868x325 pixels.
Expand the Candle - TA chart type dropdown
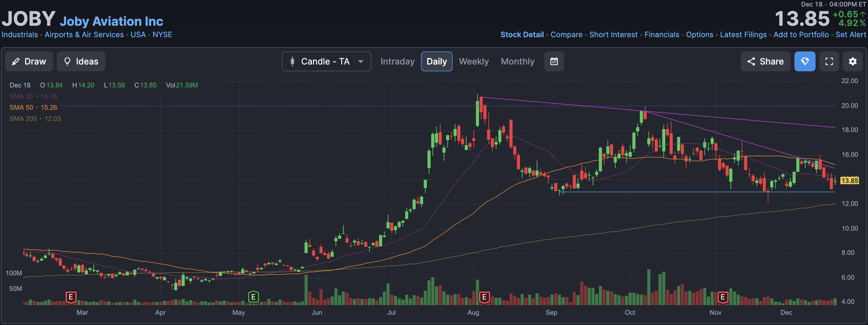[326, 61]
